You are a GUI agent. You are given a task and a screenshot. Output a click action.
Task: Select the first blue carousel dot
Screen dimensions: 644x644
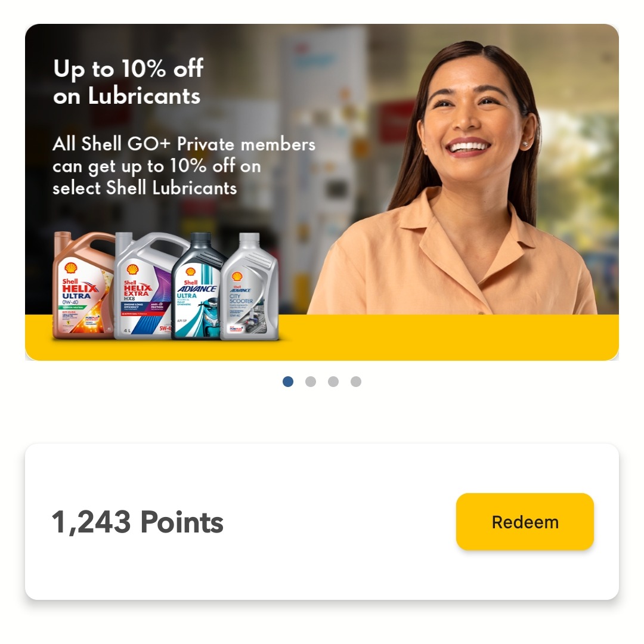288,382
